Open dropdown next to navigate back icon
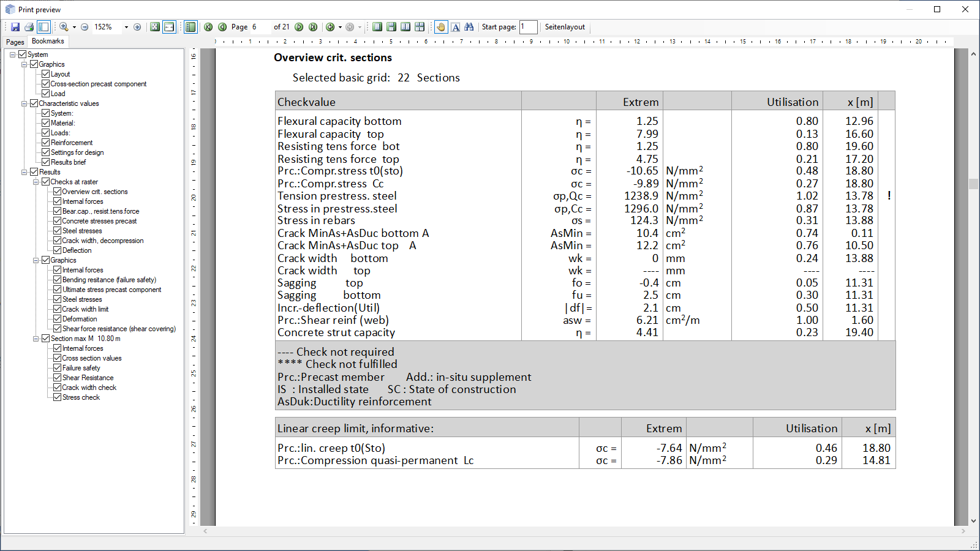The width and height of the screenshot is (980, 551). (340, 27)
